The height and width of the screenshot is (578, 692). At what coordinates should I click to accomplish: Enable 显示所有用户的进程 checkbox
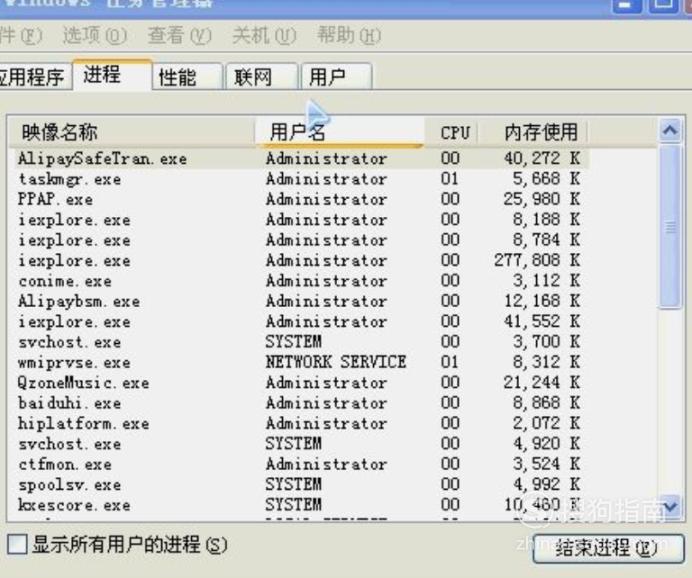point(17,544)
